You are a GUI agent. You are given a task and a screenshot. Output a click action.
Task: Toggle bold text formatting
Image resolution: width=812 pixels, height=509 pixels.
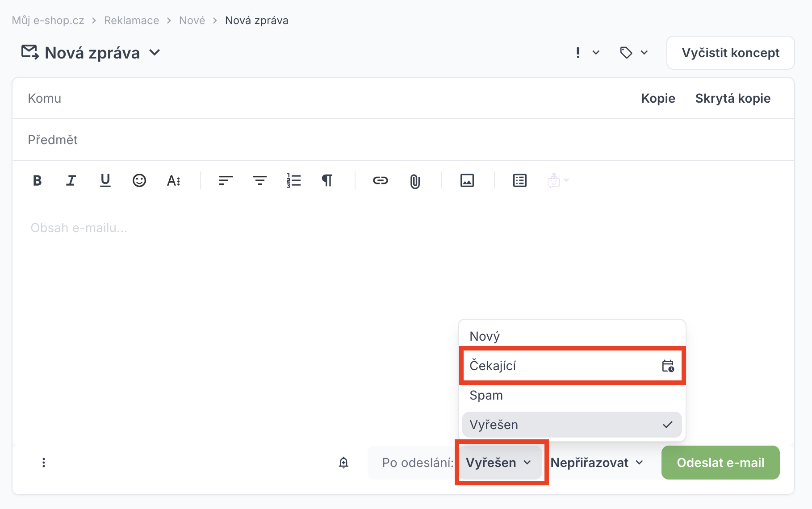[38, 180]
